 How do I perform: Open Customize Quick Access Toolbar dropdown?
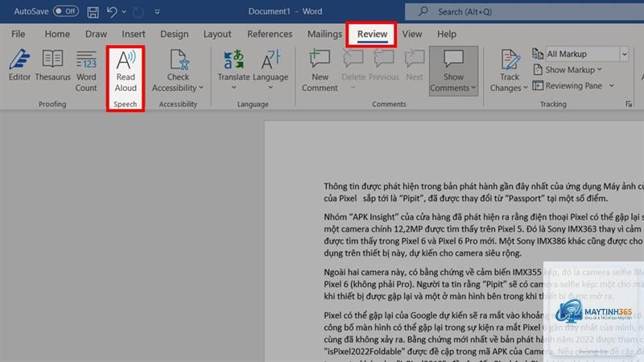tap(157, 12)
